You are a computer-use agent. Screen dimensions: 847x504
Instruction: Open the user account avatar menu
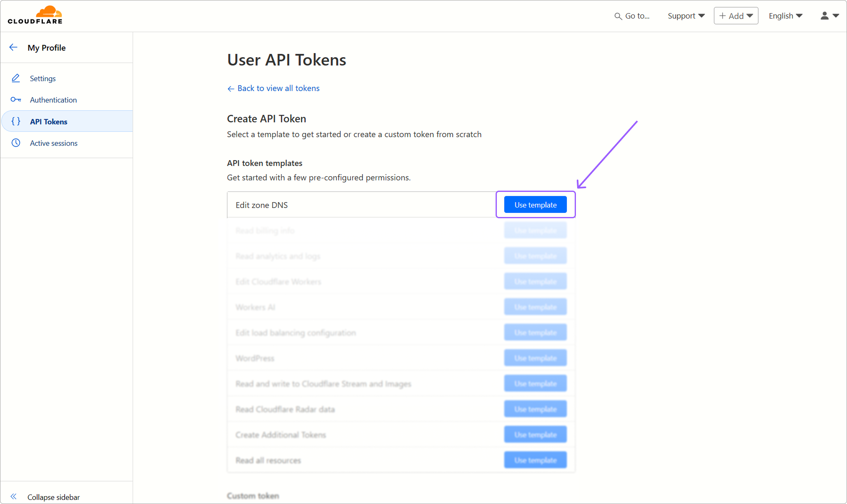(829, 16)
